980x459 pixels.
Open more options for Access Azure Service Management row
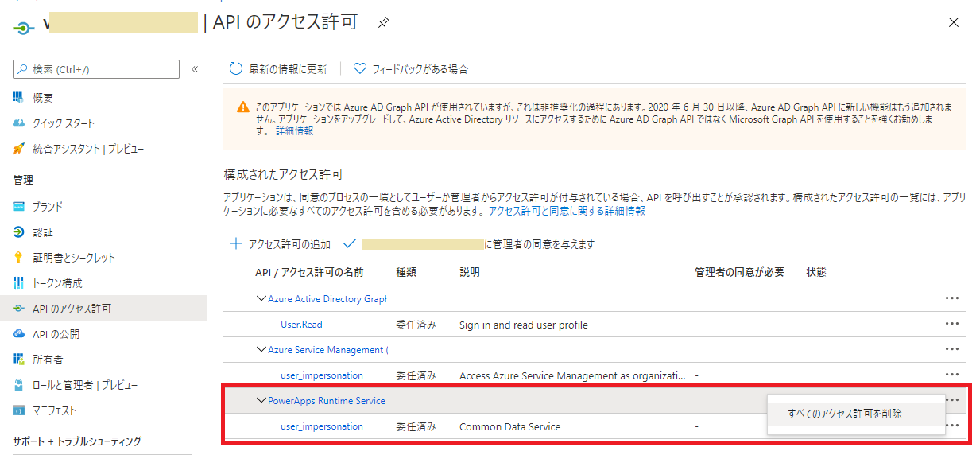pyautogui.click(x=952, y=374)
